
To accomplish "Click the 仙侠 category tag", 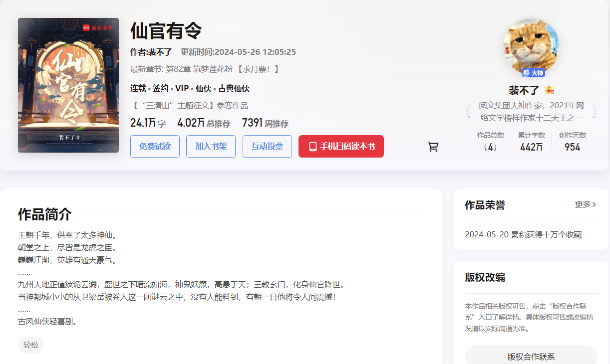I will click(204, 88).
